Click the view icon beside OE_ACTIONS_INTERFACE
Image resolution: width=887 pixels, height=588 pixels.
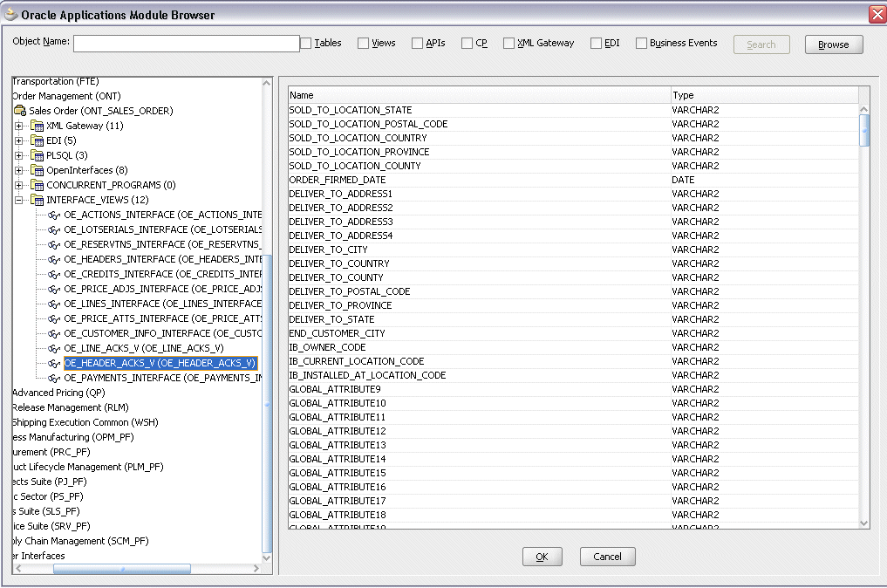pyautogui.click(x=54, y=215)
